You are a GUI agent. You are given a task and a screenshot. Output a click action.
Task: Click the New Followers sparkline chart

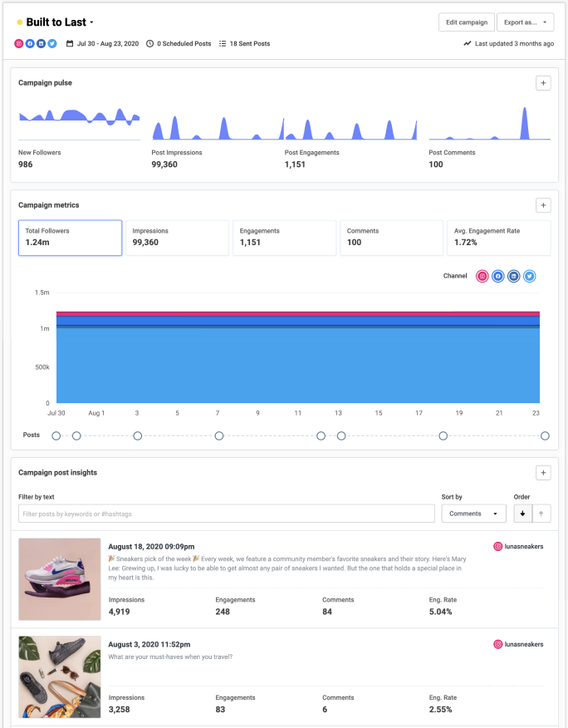click(80, 124)
